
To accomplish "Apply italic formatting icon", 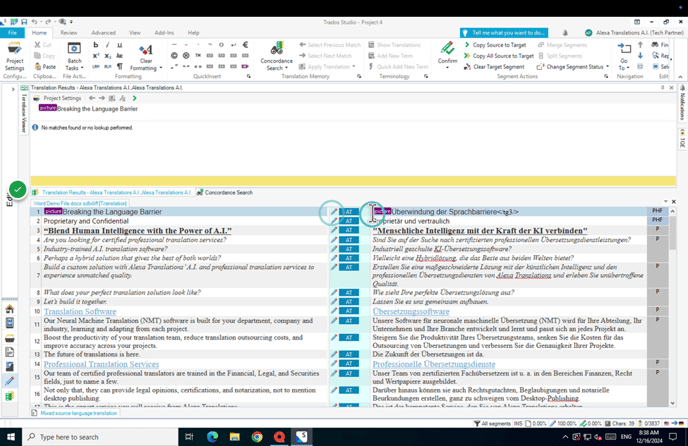I will point(108,45).
